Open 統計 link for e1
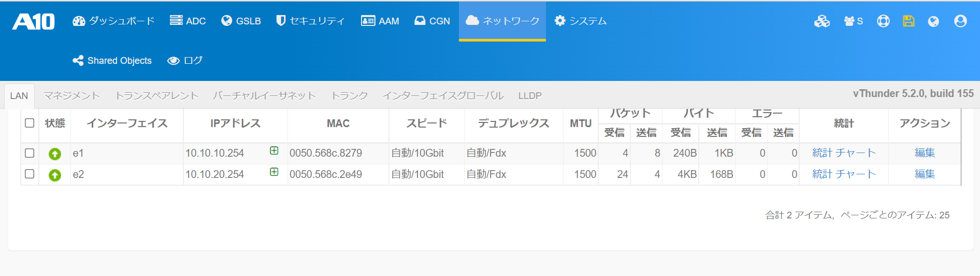The height and width of the screenshot is (276, 980). pyautogui.click(x=822, y=153)
